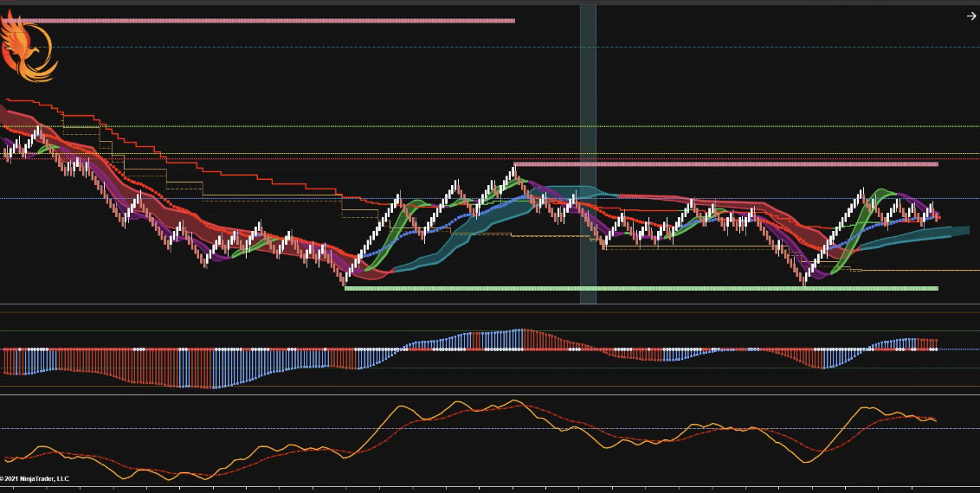Select the pink resistance zone above the candles
This screenshot has height=493, width=980.
[725, 163]
